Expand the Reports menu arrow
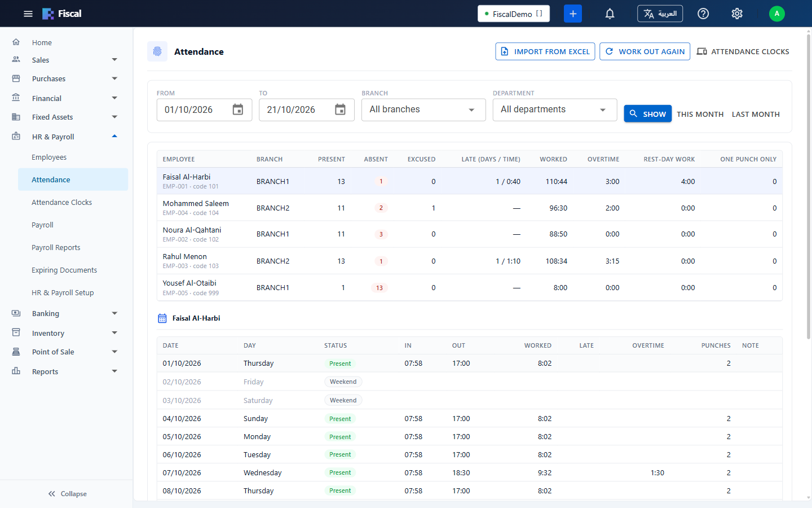The image size is (812, 508). (x=114, y=371)
